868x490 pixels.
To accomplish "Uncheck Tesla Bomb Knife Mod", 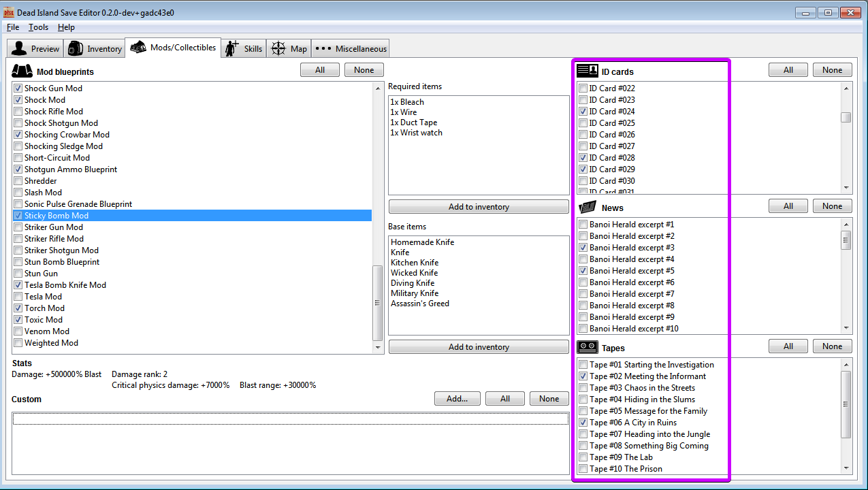I will (x=18, y=285).
